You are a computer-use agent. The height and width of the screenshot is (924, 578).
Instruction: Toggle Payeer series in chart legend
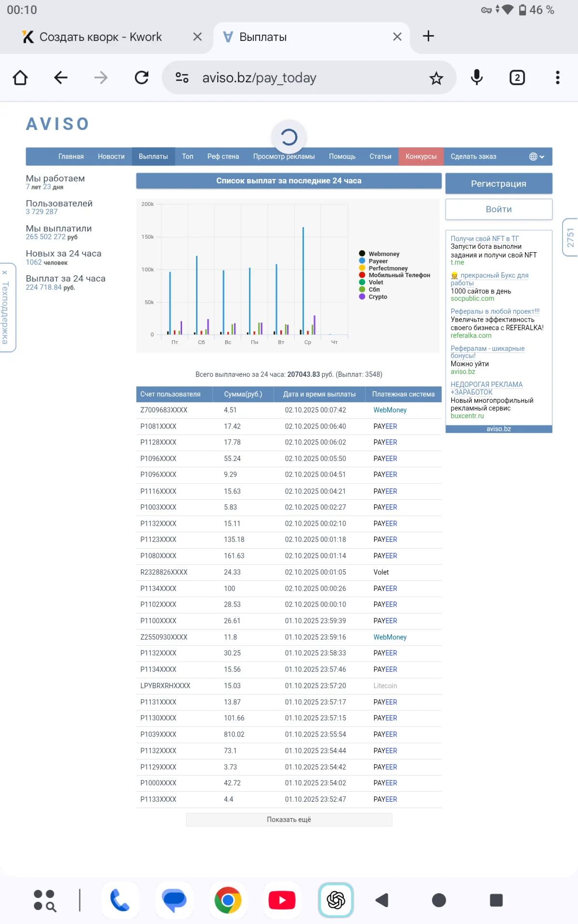(378, 261)
